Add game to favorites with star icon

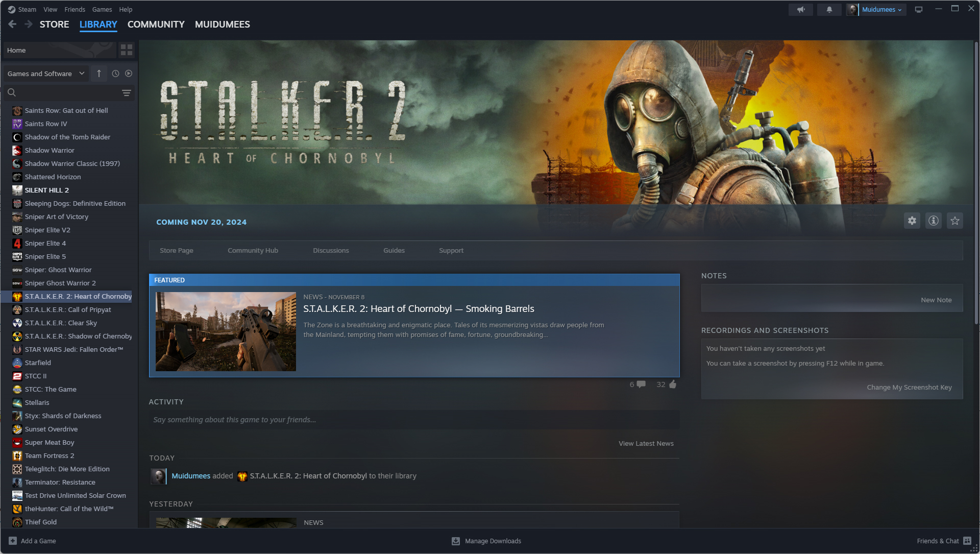[955, 221]
